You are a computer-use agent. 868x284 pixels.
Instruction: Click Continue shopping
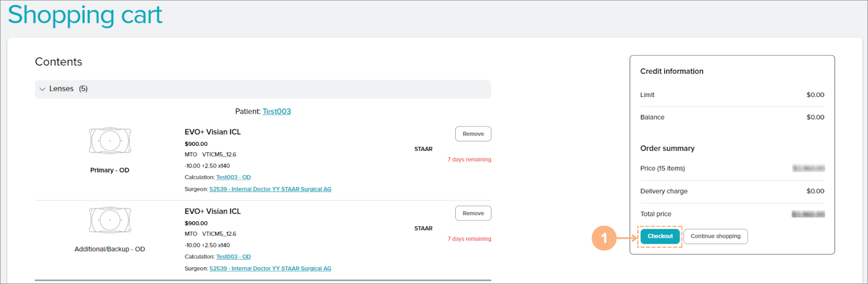tap(715, 236)
